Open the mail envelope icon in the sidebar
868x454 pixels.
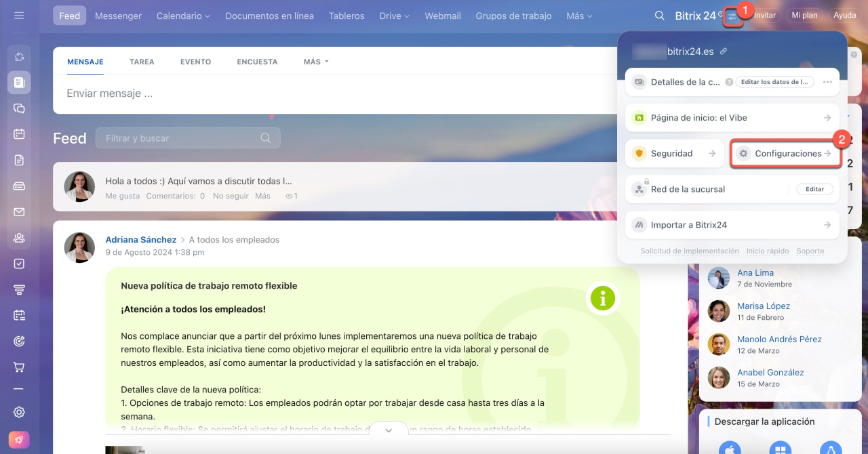(x=19, y=212)
